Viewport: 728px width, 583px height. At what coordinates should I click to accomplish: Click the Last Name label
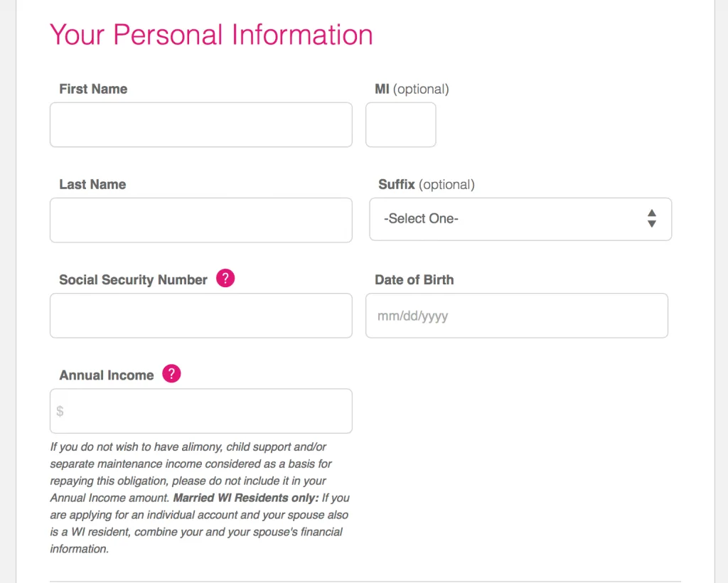(92, 184)
